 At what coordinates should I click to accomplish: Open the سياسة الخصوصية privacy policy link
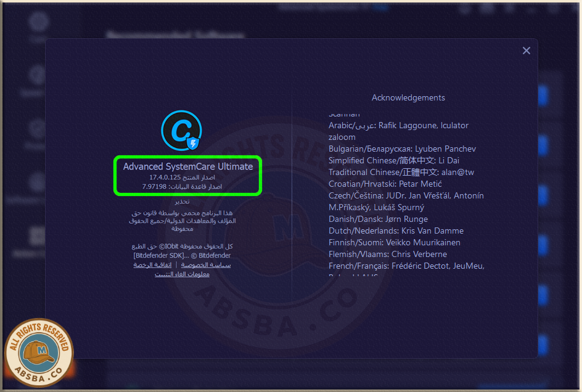click(206, 265)
